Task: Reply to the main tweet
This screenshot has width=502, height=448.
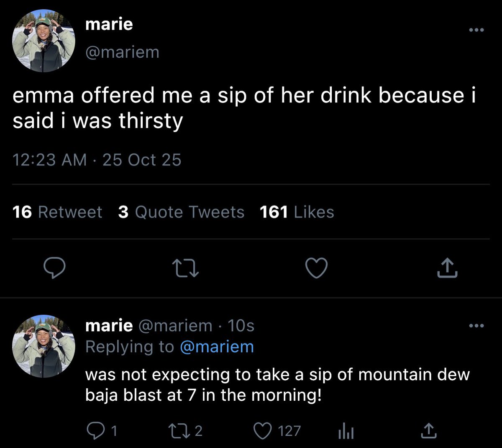Action: tap(55, 268)
